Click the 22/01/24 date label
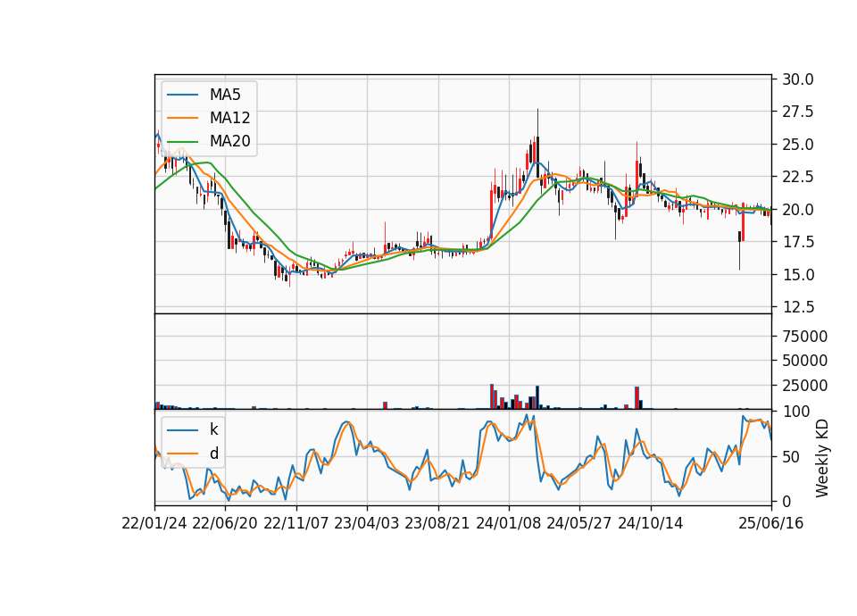857x616 pixels. pos(154,523)
